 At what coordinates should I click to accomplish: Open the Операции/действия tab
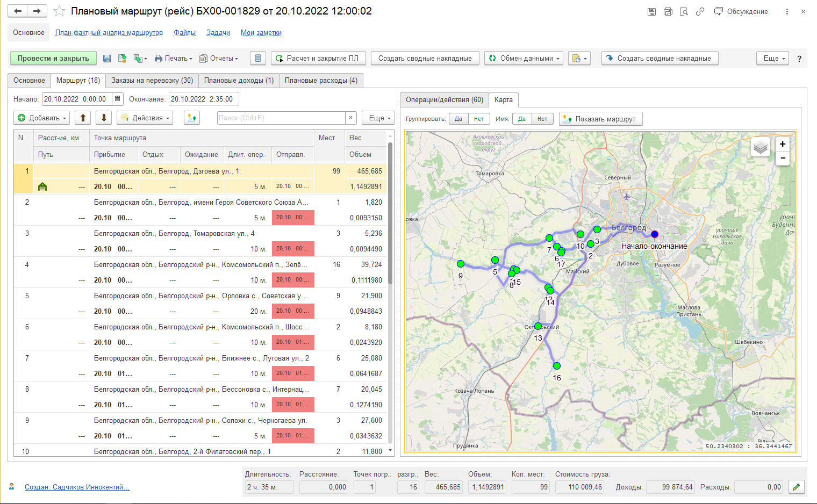pos(444,99)
